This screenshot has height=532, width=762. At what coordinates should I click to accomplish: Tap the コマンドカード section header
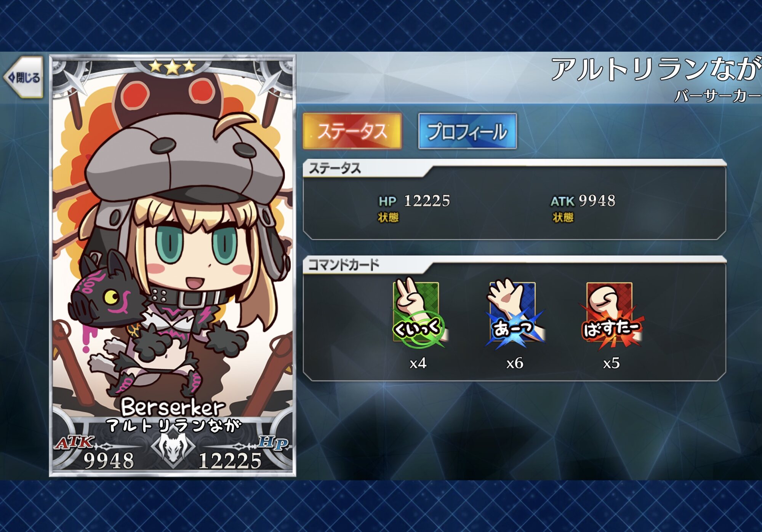343,264
